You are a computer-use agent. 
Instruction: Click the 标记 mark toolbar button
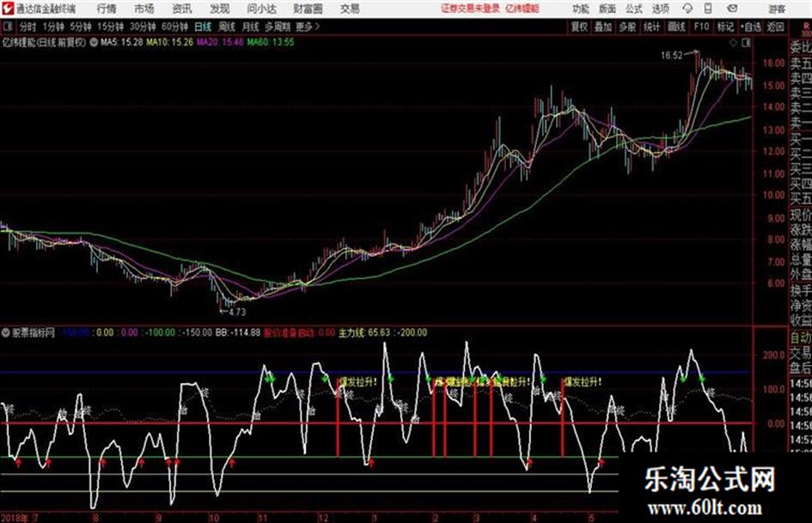coord(725,27)
